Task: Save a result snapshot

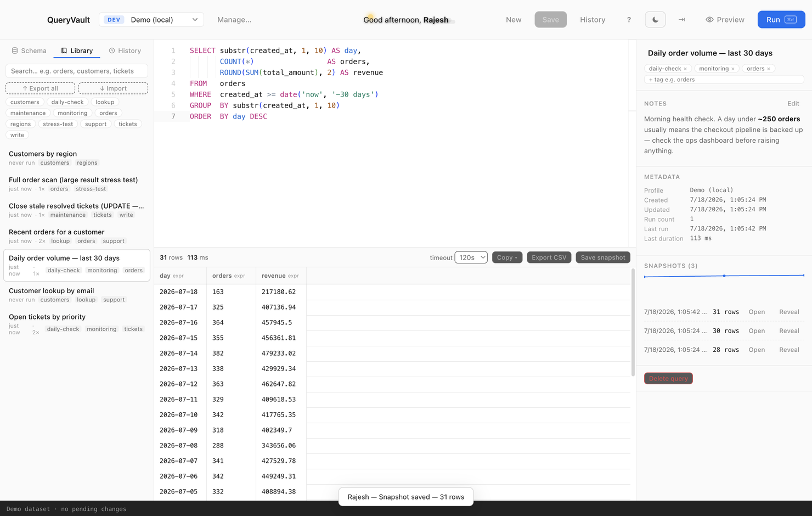Action: (602, 257)
